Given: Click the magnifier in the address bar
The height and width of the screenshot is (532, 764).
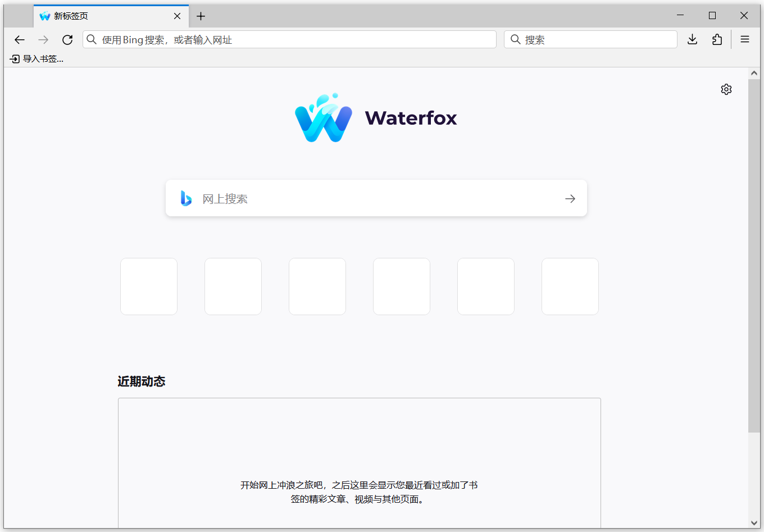Looking at the screenshot, I should pyautogui.click(x=92, y=39).
